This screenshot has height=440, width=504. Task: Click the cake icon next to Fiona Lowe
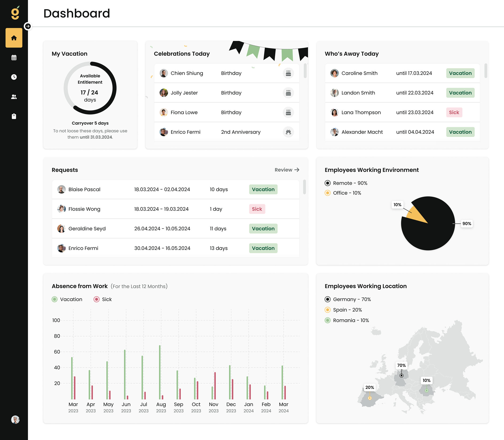289,112
